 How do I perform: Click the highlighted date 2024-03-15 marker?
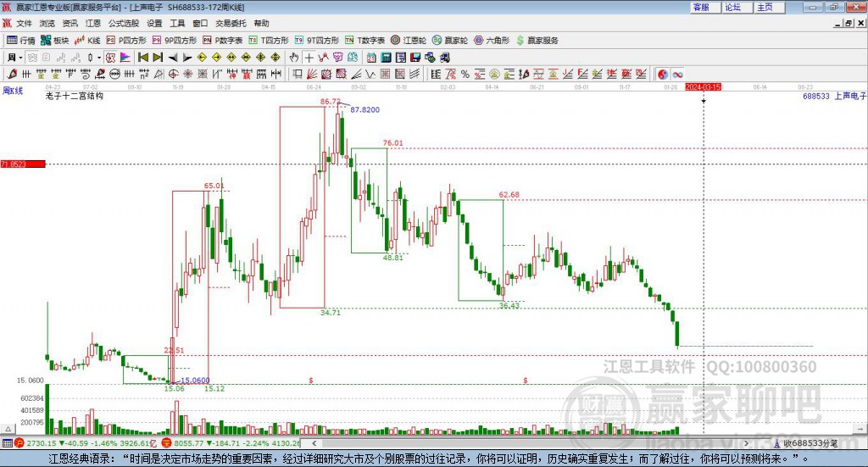703,87
